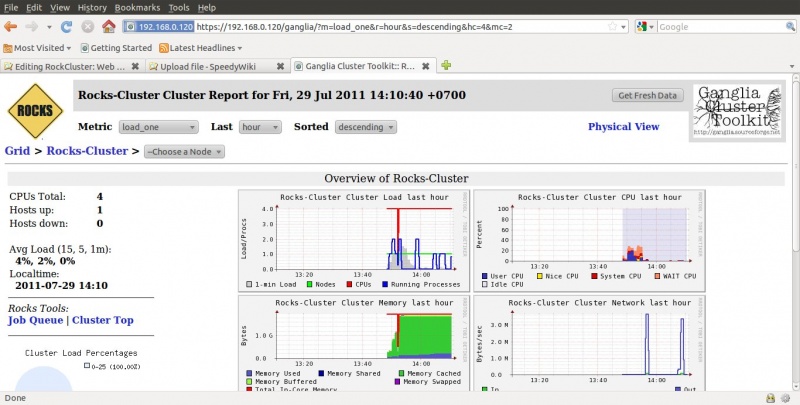
Task: Click the Latest Headlines feed icon
Action: coord(164,47)
